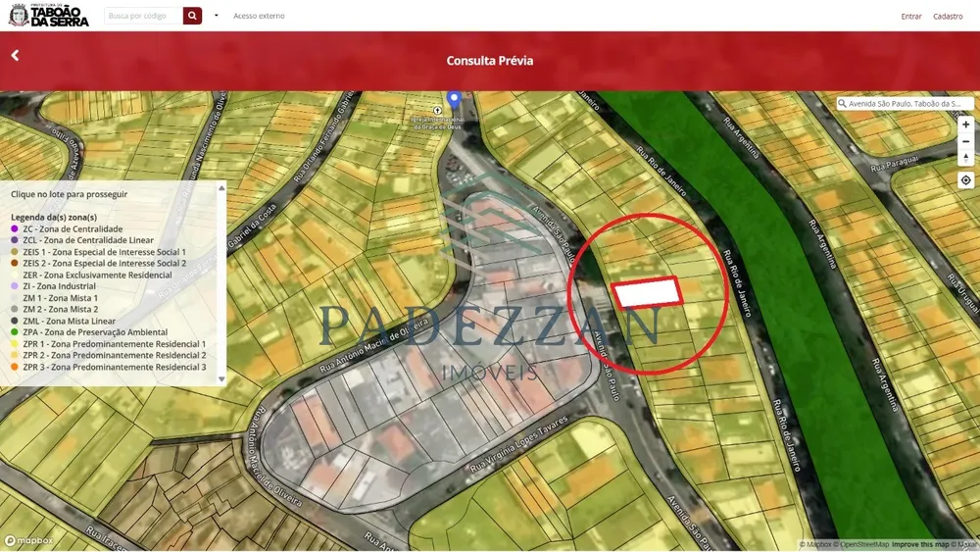Screen dimensions: 980x552
Task: Click the map address search box
Action: [x=905, y=104]
